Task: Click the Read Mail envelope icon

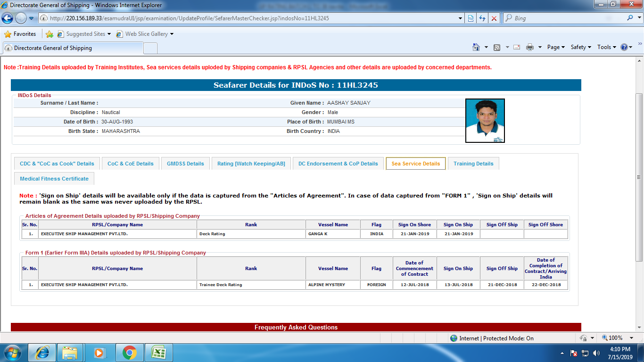Action: pos(517,47)
